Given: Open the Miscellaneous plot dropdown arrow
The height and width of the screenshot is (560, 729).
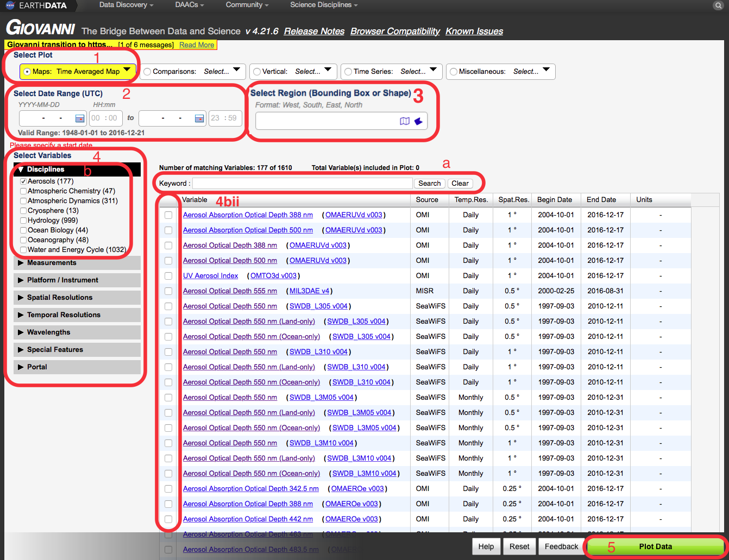Looking at the screenshot, I should pyautogui.click(x=546, y=70).
